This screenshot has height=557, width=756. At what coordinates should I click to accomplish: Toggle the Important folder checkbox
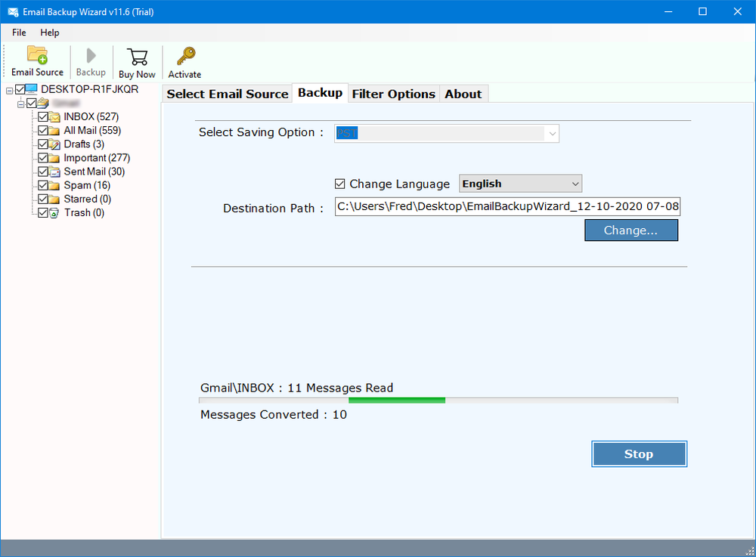43,158
